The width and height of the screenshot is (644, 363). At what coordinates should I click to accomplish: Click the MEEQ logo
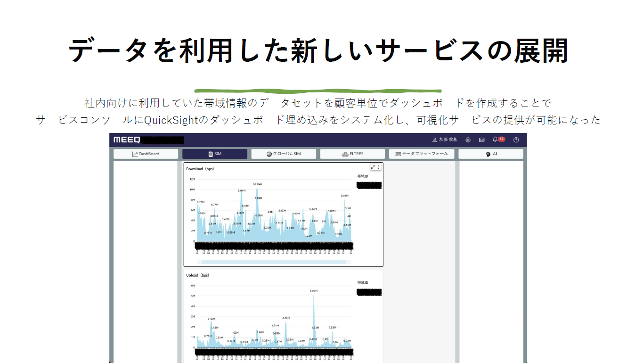(x=126, y=140)
